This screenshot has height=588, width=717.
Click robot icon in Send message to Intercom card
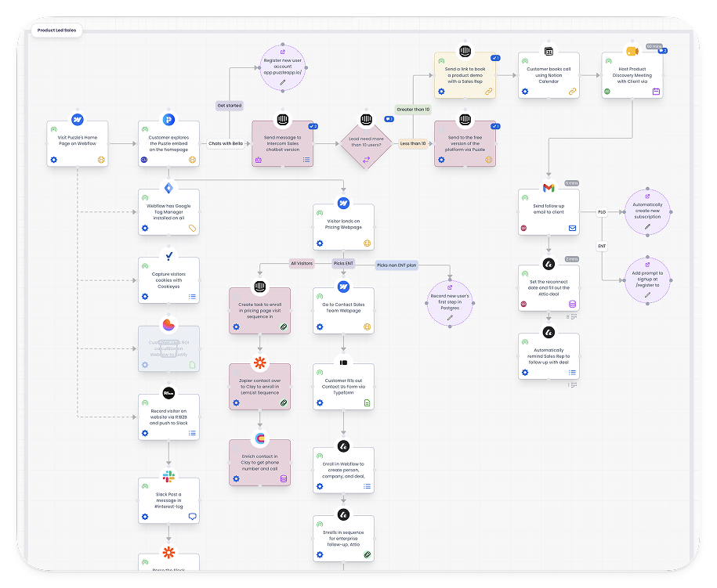(259, 160)
